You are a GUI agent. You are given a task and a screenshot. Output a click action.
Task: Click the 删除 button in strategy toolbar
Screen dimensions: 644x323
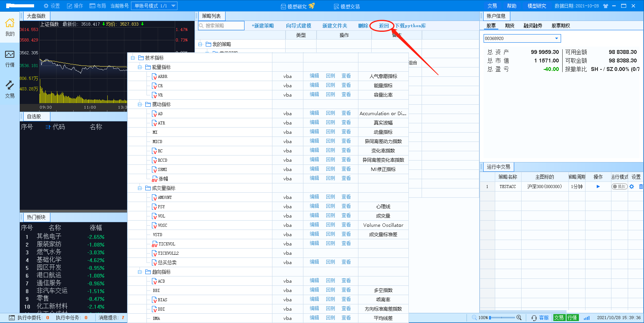[x=363, y=26]
